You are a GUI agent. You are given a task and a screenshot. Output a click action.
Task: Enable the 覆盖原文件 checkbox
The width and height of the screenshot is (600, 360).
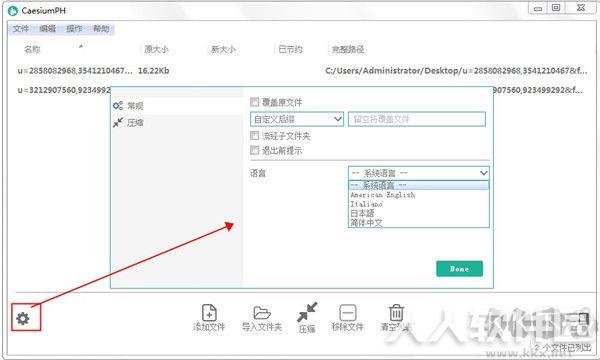click(x=254, y=102)
